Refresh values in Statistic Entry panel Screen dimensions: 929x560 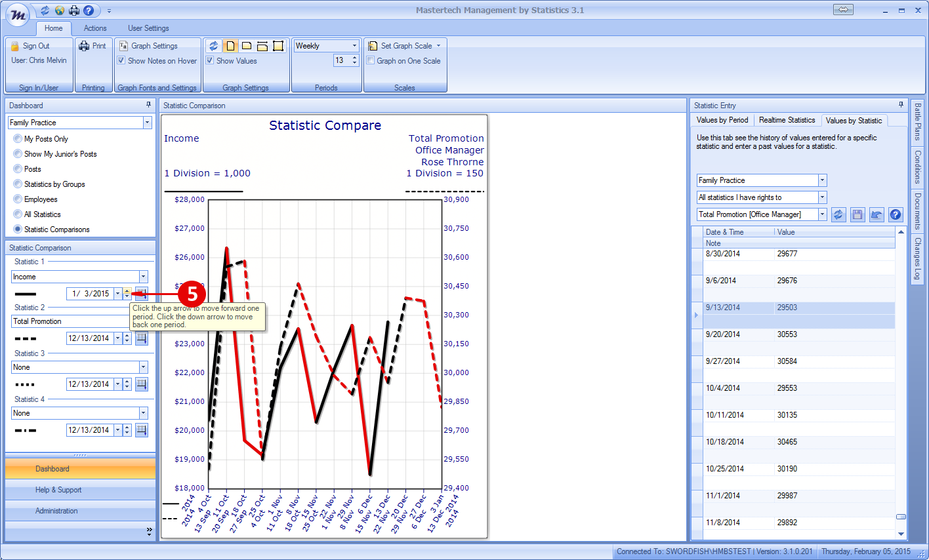point(838,214)
